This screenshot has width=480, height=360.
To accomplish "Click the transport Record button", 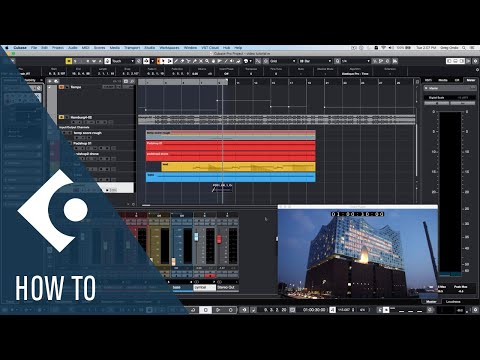I will 230,310.
